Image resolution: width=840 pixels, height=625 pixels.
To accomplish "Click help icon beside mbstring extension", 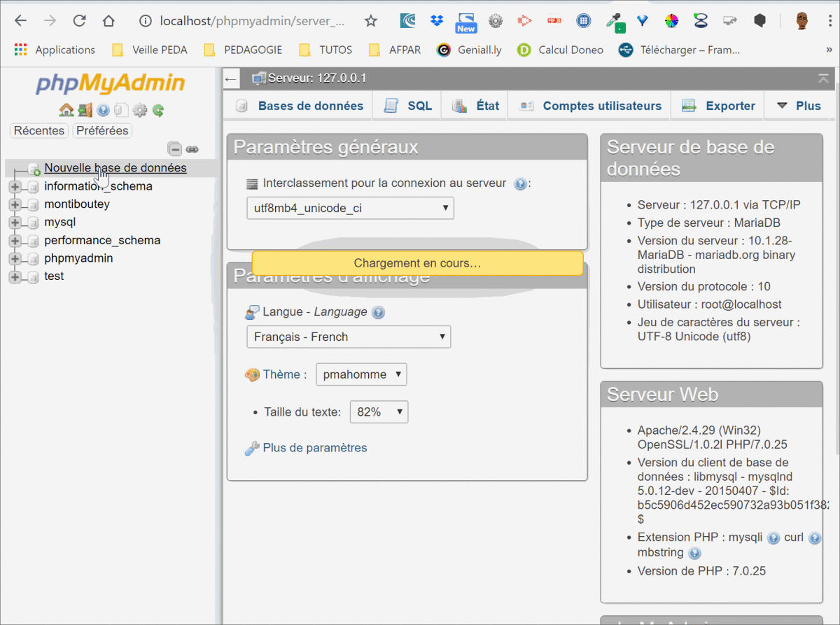I will (694, 553).
